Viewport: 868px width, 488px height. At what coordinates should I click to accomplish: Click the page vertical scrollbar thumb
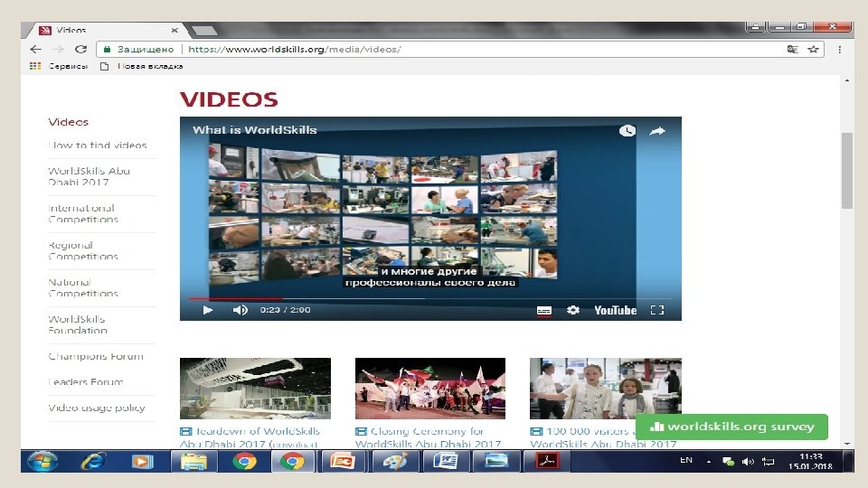(x=847, y=171)
